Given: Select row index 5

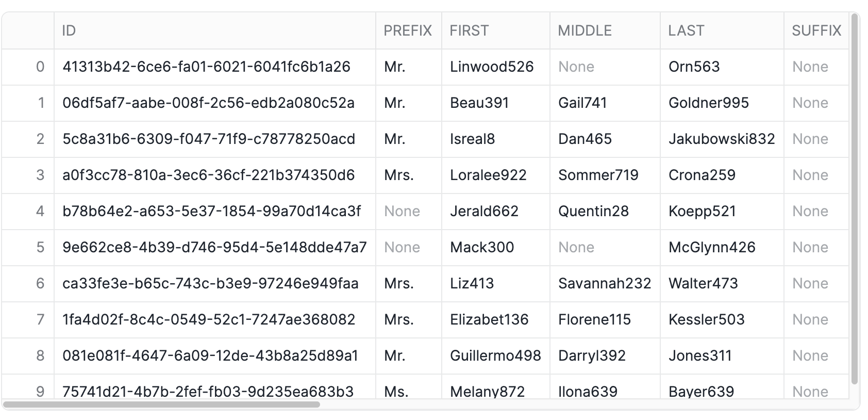Looking at the screenshot, I should click(28, 248).
